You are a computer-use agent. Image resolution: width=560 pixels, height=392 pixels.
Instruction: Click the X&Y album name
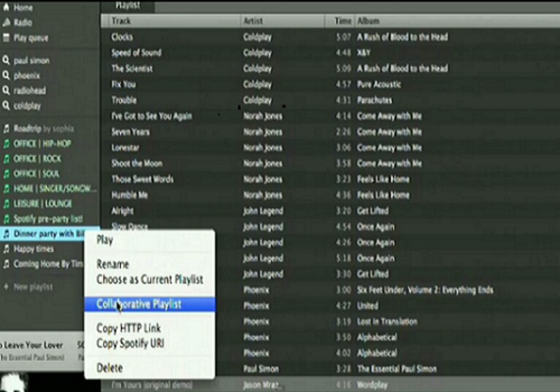(x=364, y=53)
